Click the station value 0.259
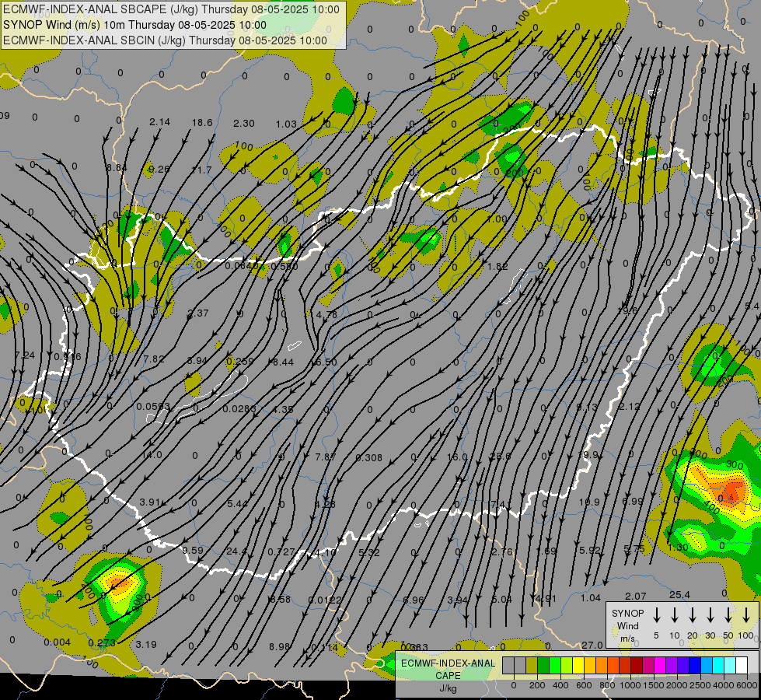Screen dimensions: 761x700 tap(239, 362)
